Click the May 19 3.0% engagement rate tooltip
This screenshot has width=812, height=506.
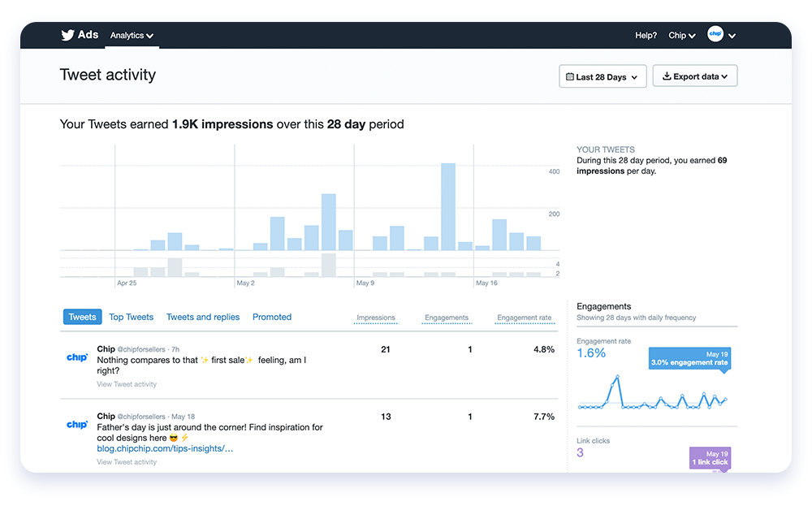[x=689, y=358]
